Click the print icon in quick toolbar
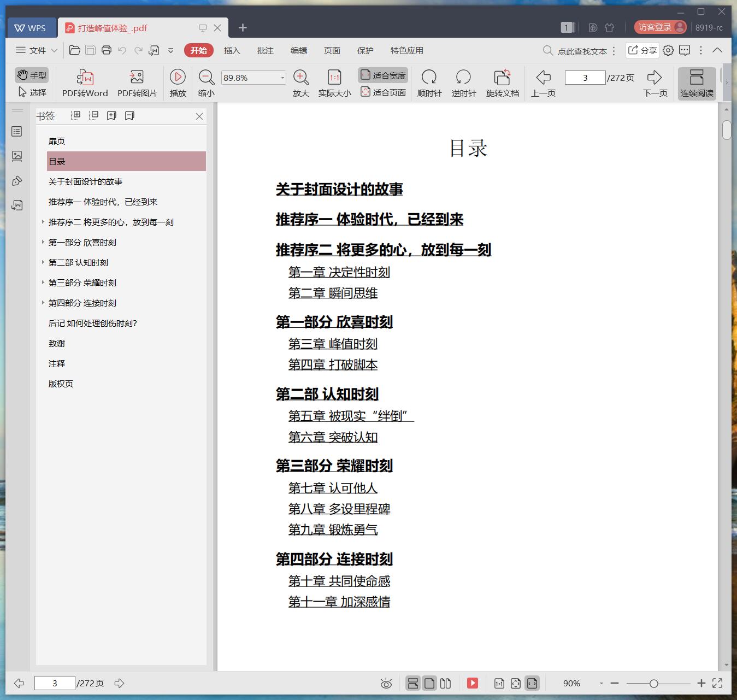Image resolution: width=737 pixels, height=700 pixels. (x=107, y=50)
